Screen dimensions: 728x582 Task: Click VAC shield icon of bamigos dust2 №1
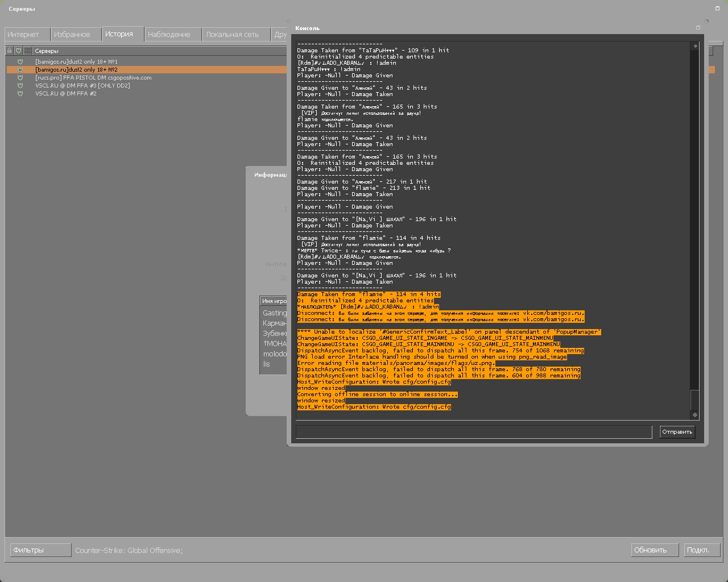20,62
